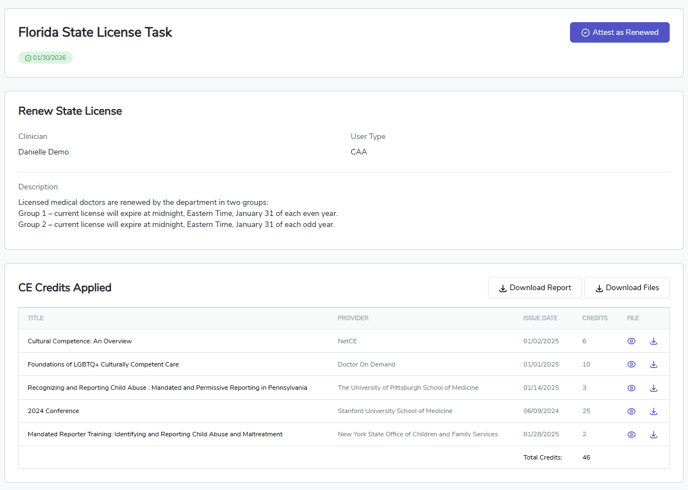The width and height of the screenshot is (688, 490).
Task: Click the FILE column header
Action: (x=633, y=318)
